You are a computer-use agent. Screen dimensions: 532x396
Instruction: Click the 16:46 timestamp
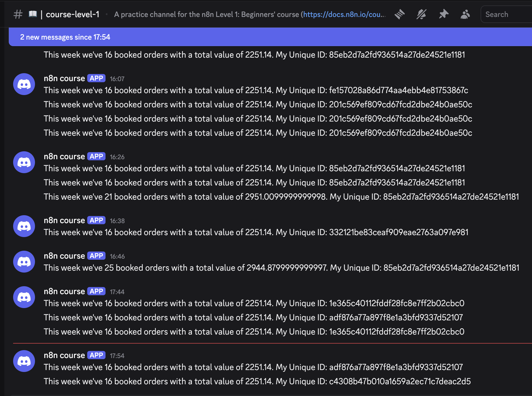[x=117, y=256]
